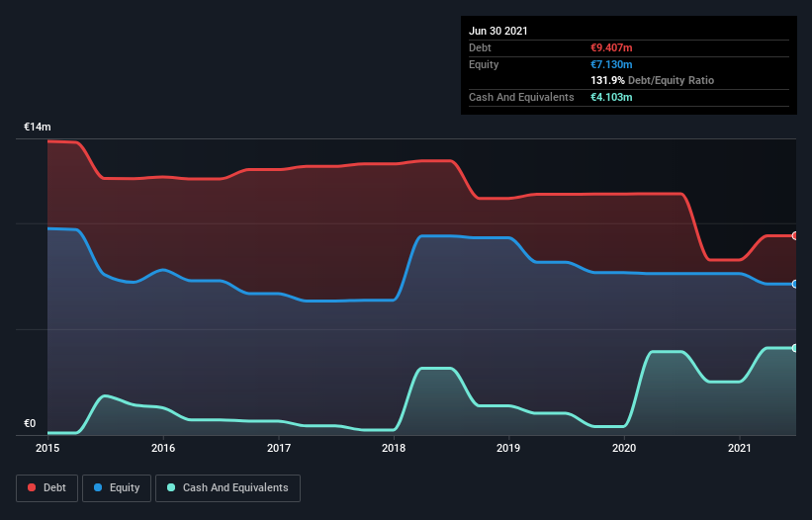Click the Debt row label in tooltip
Viewport: 812px width, 520px height.
[x=480, y=47]
